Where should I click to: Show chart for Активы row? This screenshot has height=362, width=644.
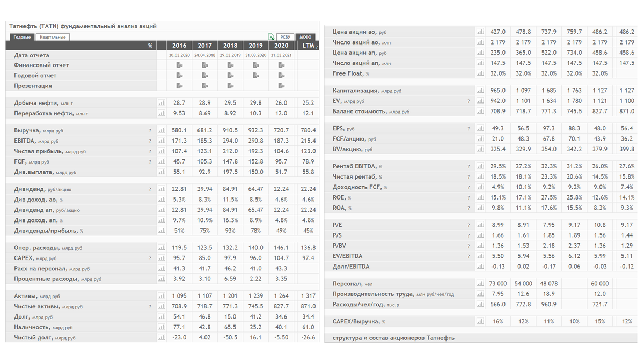click(161, 296)
